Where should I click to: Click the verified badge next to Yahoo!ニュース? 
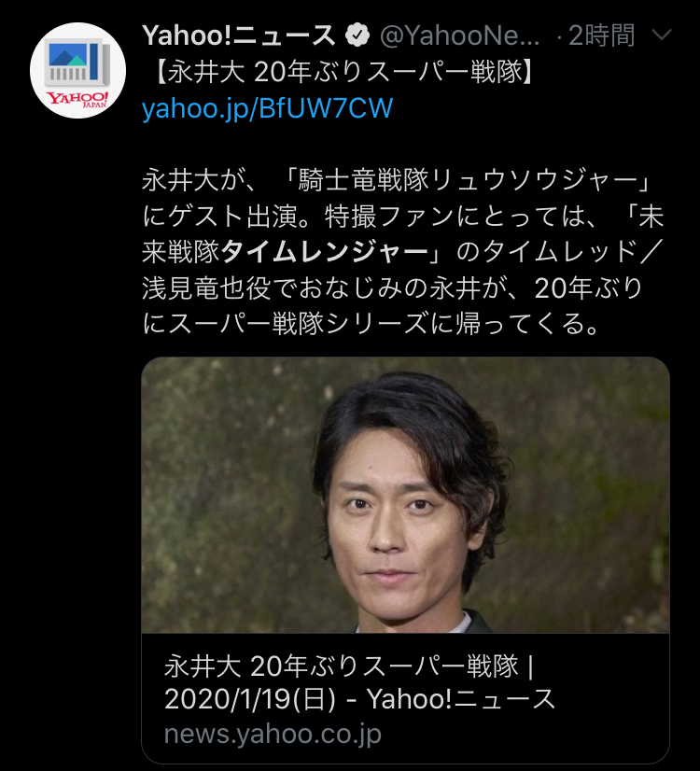357,35
